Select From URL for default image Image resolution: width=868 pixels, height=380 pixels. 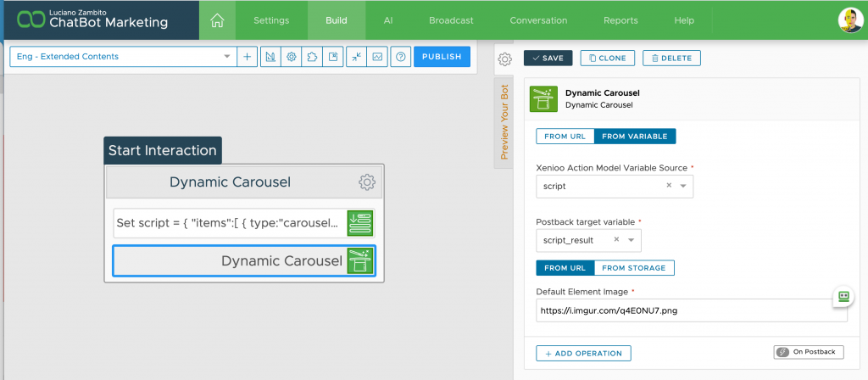pyautogui.click(x=565, y=268)
